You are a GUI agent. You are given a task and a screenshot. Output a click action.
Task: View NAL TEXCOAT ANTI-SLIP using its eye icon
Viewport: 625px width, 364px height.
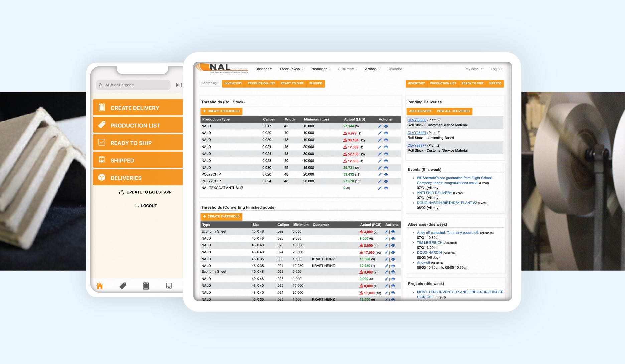pos(386,188)
